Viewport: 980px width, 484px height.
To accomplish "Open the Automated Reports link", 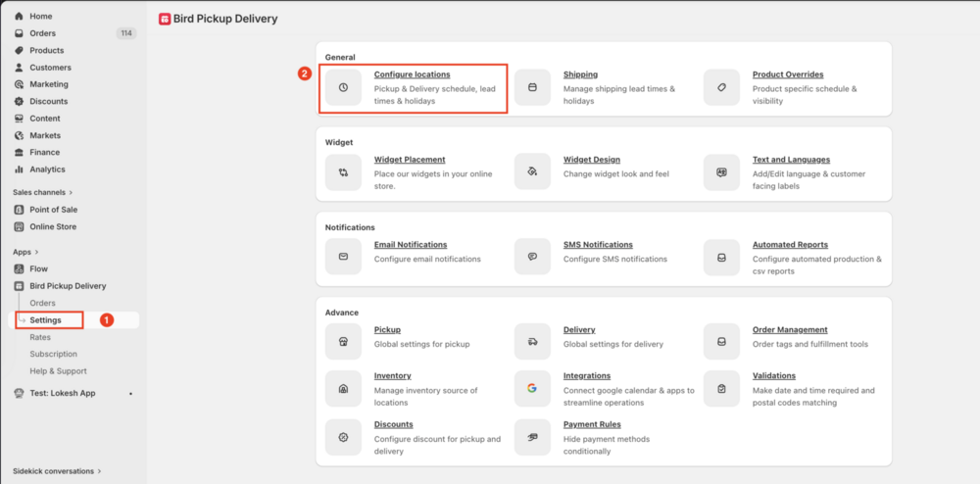I will (790, 245).
